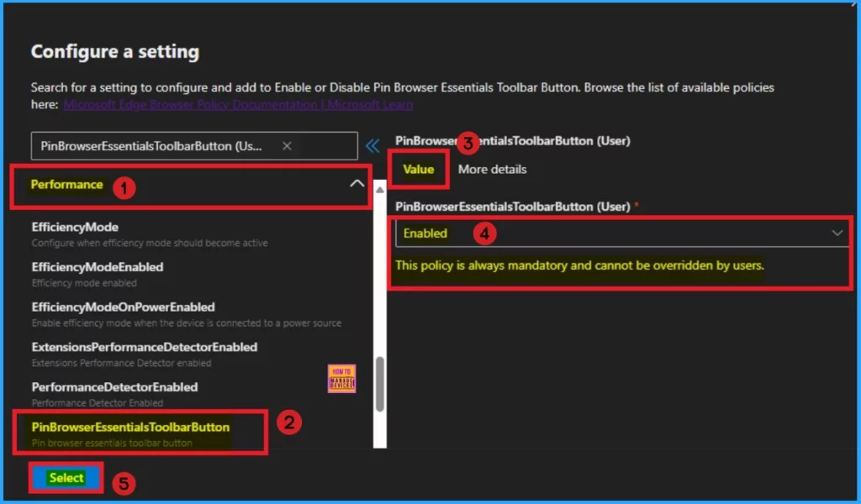
Task: Open the Enabled value dropdown
Action: pyautogui.click(x=621, y=233)
